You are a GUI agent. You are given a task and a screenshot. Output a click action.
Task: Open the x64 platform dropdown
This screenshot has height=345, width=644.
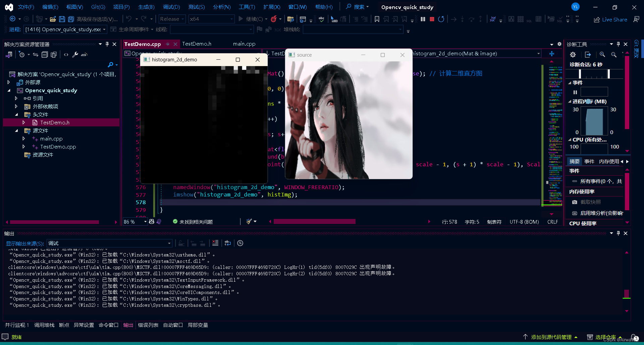(211, 19)
